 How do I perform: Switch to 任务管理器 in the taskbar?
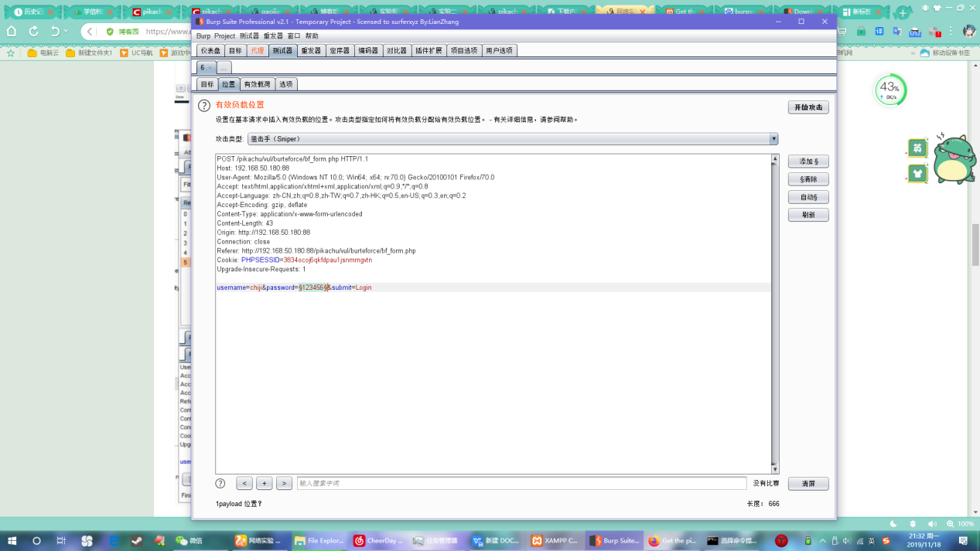pyautogui.click(x=437, y=541)
